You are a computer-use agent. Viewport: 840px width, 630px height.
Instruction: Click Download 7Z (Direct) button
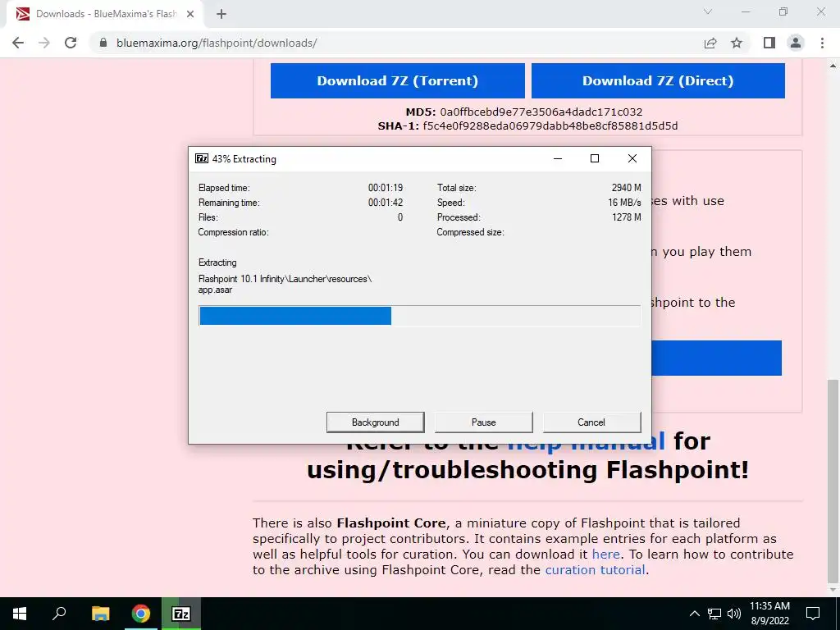click(658, 80)
